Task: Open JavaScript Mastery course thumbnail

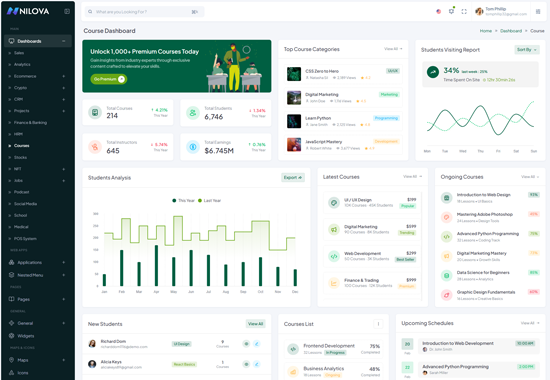Action: tap(294, 145)
